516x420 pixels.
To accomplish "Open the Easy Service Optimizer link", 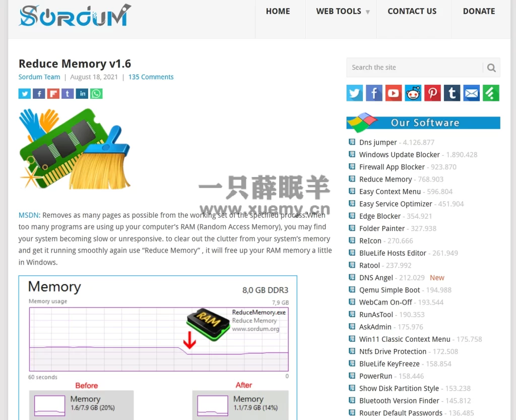I will click(396, 204).
